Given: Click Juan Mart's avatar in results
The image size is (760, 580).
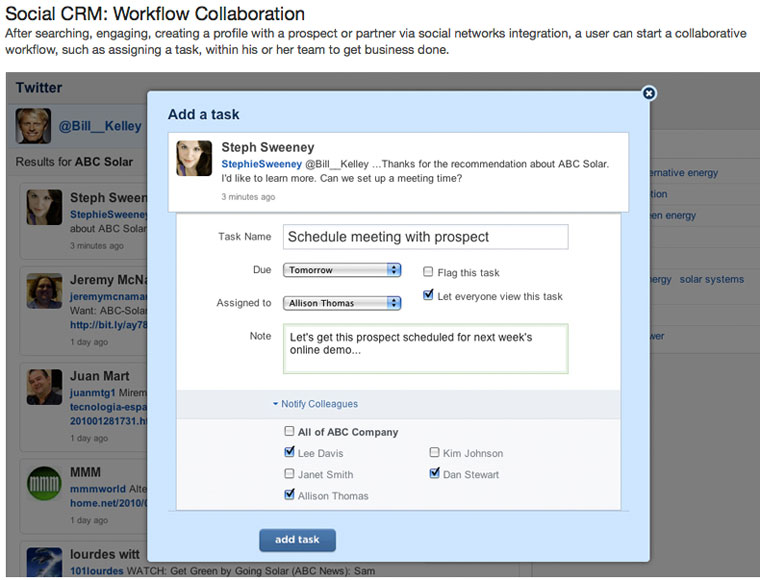Looking at the screenshot, I should (x=44, y=387).
